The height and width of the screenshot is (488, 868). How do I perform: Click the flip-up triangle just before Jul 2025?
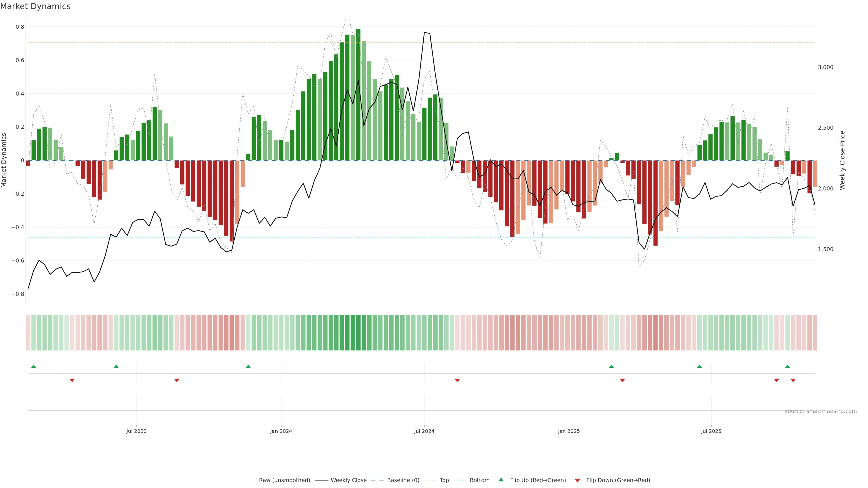[x=700, y=366]
